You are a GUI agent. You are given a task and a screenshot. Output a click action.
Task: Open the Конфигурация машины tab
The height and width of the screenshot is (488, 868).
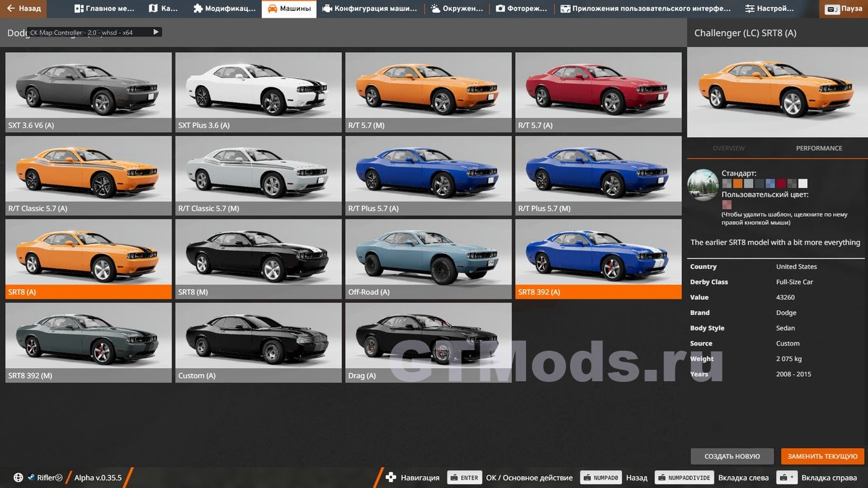tap(370, 9)
